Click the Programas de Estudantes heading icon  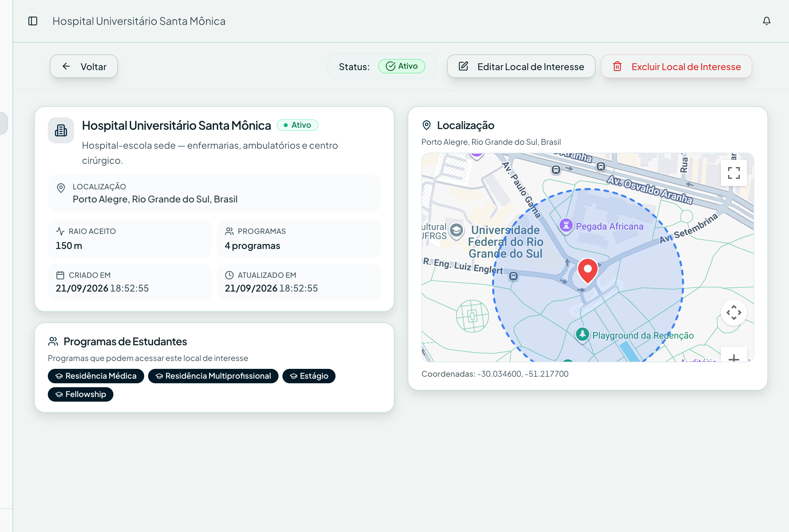click(53, 341)
